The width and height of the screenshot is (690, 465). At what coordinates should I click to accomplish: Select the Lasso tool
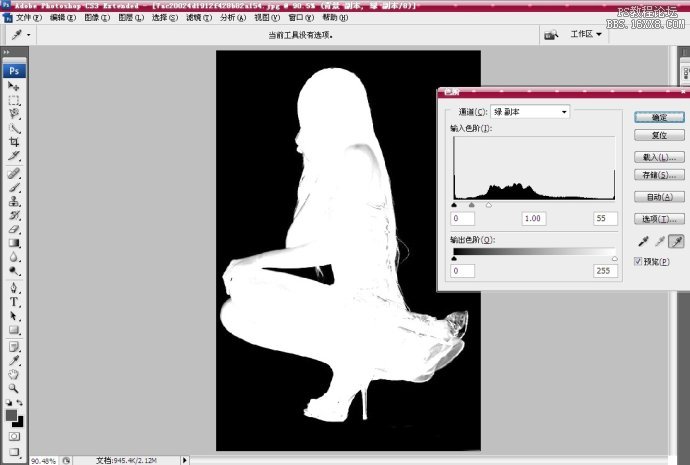14,114
